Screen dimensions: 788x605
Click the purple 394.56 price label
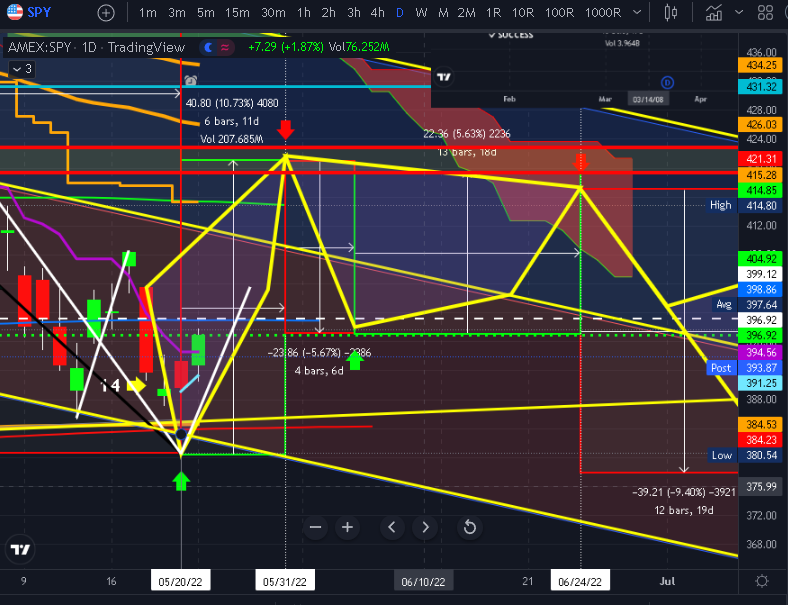(x=761, y=352)
